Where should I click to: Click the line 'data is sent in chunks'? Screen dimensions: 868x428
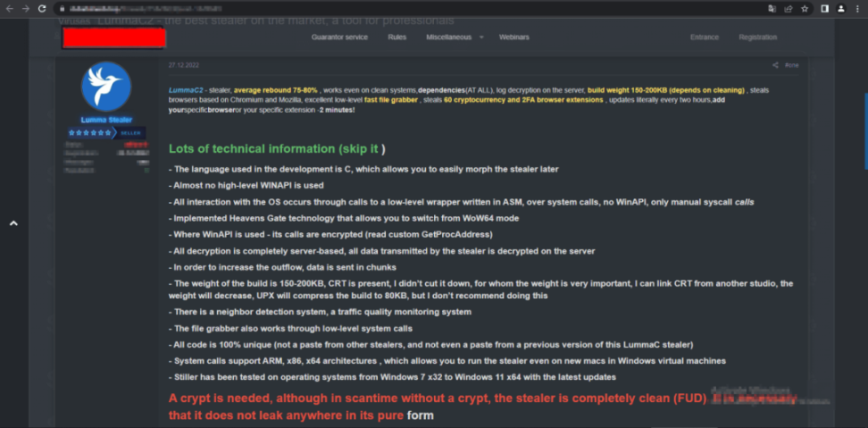pyautogui.click(x=282, y=267)
